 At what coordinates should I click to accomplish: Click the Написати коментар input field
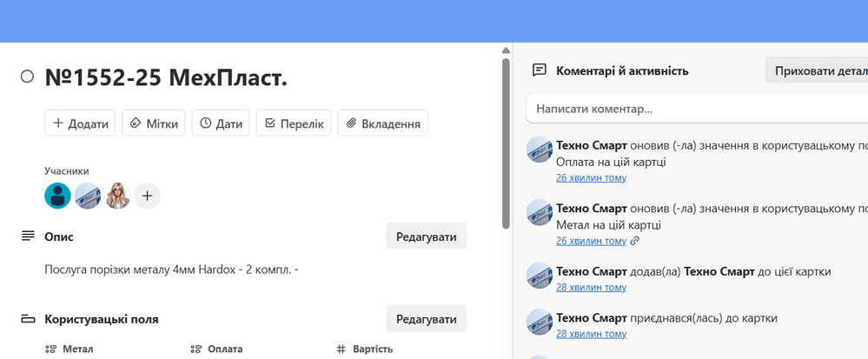click(x=695, y=109)
